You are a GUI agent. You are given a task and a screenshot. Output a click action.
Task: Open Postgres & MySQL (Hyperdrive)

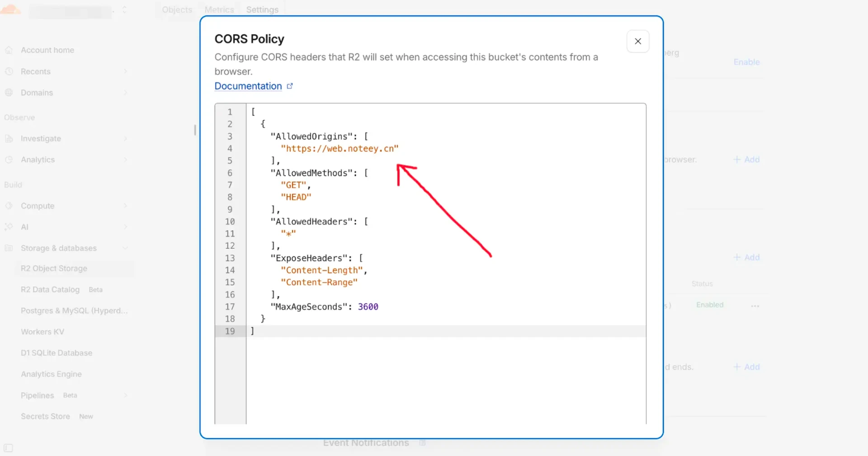pyautogui.click(x=74, y=311)
